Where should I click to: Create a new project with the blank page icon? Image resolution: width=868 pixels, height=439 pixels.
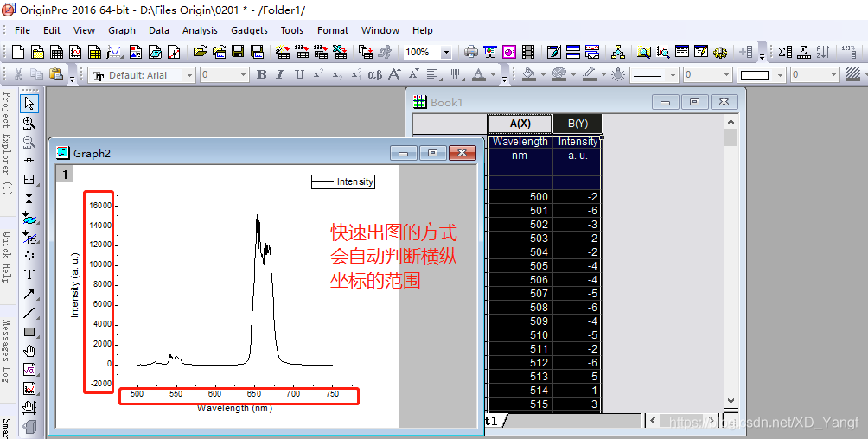pos(17,52)
